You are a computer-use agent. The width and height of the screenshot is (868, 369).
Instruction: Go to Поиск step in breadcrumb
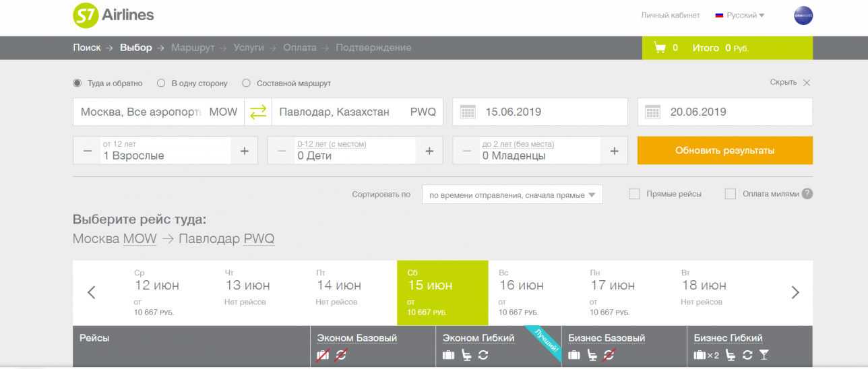click(86, 48)
